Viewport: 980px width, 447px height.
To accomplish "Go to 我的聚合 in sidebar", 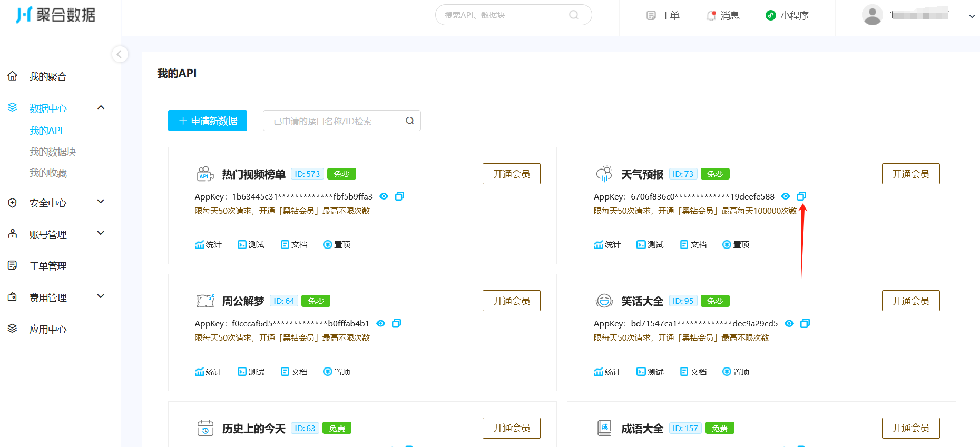I will coord(48,76).
